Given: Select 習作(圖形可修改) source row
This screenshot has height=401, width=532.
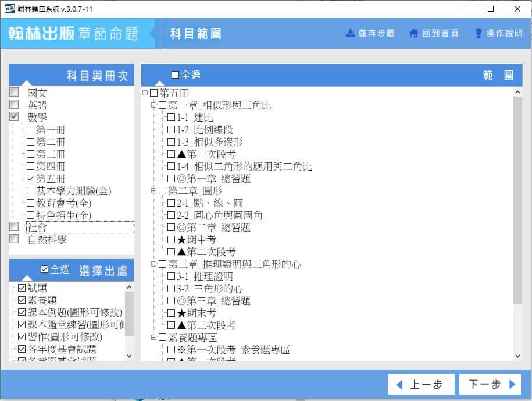Looking at the screenshot, I should pos(65,337).
